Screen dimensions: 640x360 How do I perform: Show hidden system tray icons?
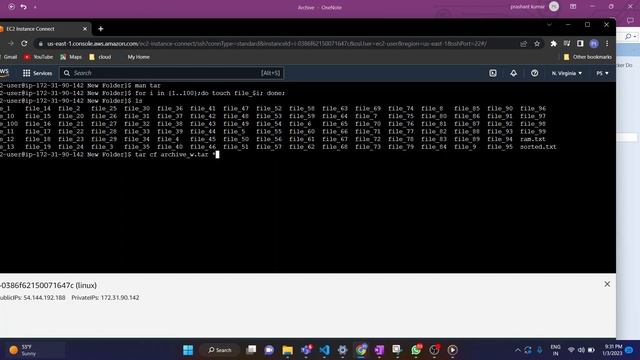pyautogui.click(x=518, y=350)
